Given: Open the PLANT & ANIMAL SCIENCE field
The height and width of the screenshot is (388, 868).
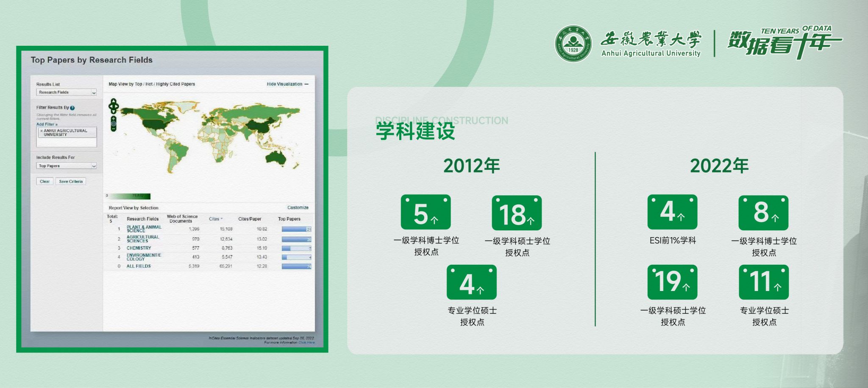Looking at the screenshot, I should [144, 229].
